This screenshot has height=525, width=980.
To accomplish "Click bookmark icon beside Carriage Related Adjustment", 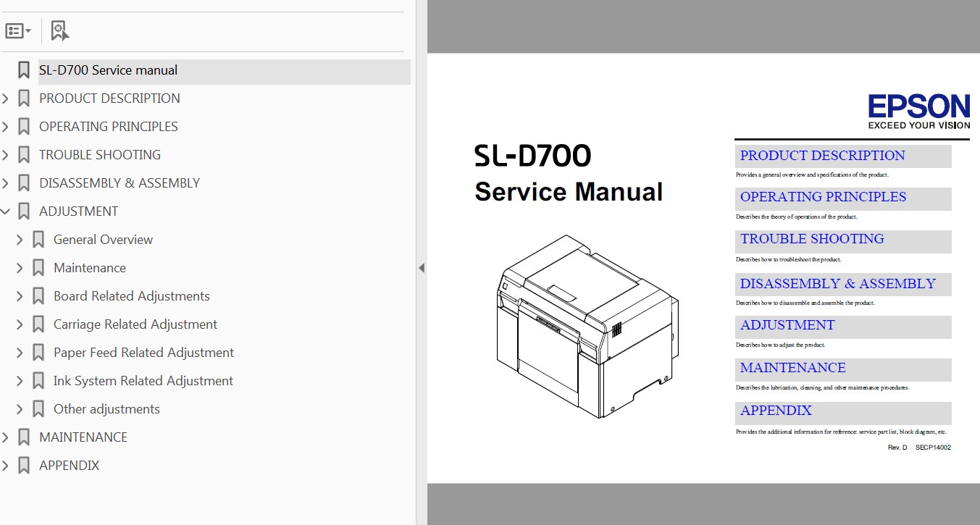I will (38, 324).
